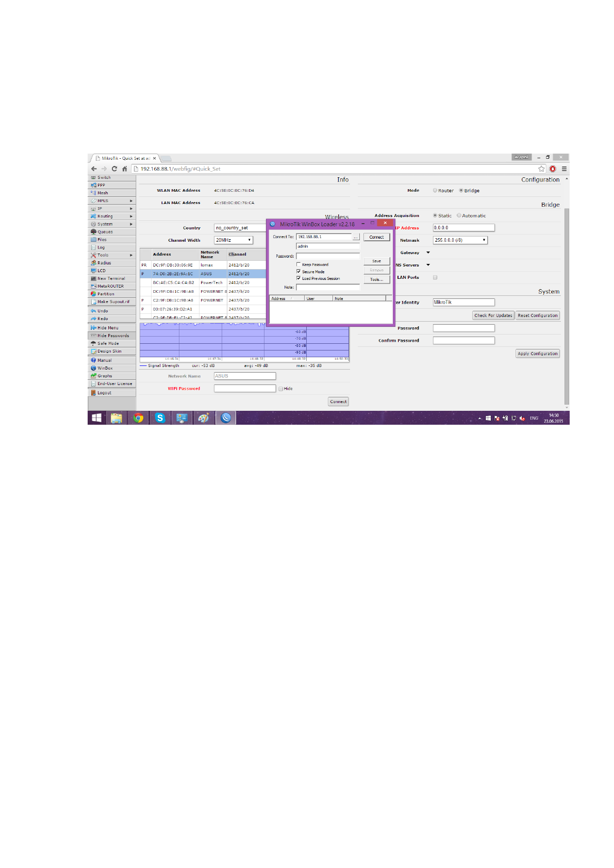
Task: Open Design Skin
Action: pos(112,351)
